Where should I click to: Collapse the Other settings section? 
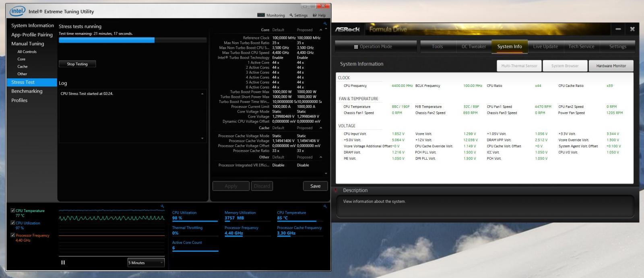[321, 157]
